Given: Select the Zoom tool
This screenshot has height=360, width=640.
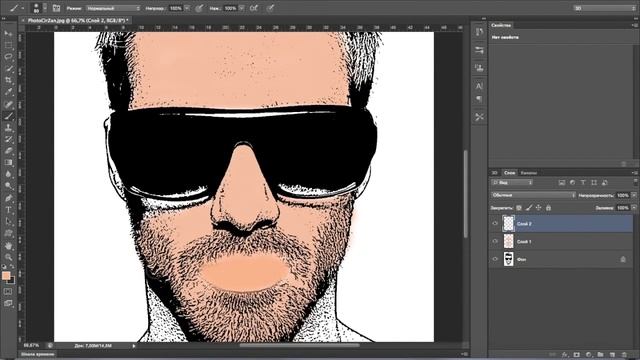Looking at the screenshot, I should pos(8,257).
